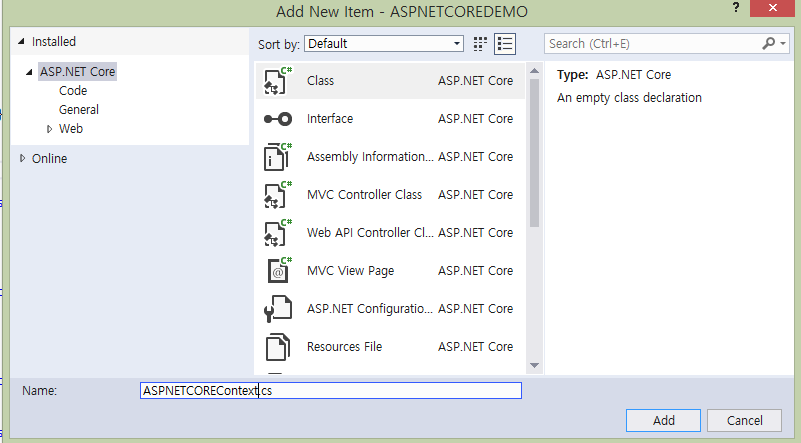Click the Add button

click(663, 421)
